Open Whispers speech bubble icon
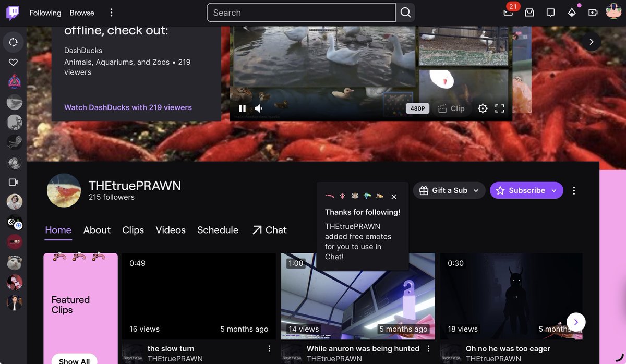The width and height of the screenshot is (626, 364). 550,13
